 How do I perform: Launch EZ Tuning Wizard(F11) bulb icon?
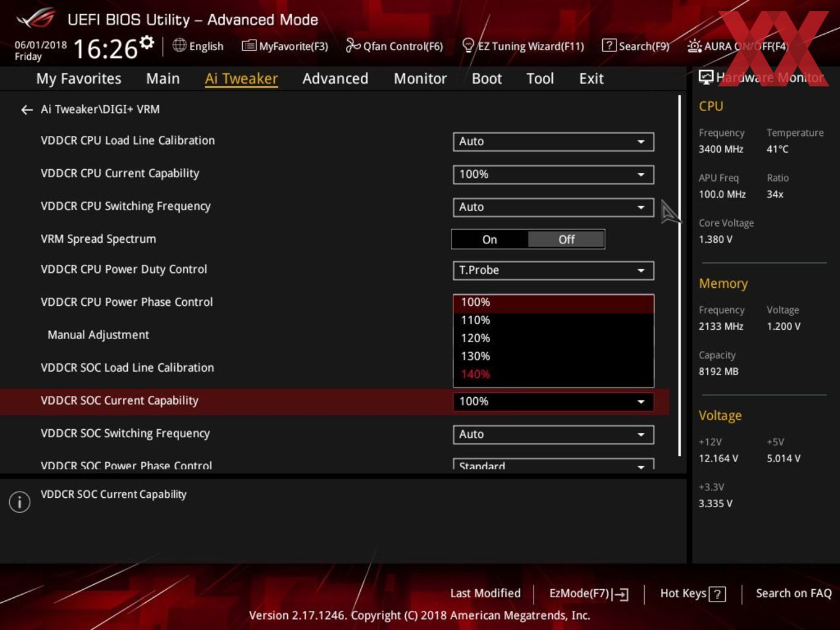point(468,45)
